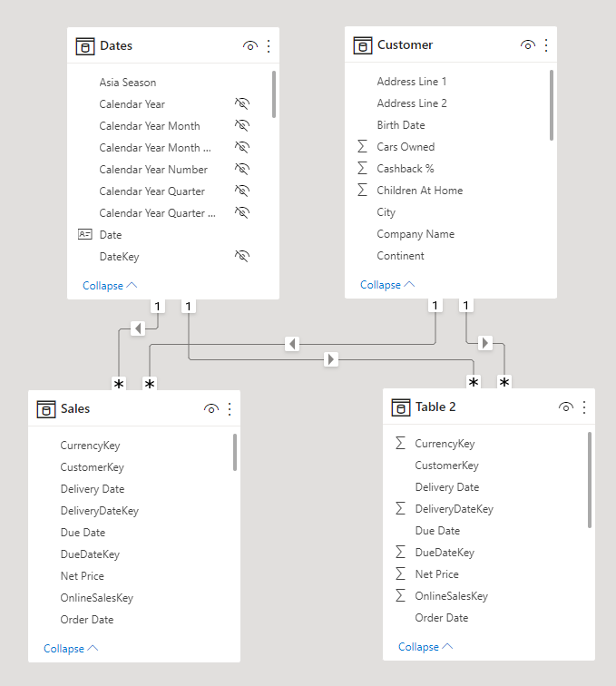The height and width of the screenshot is (686, 616).
Task: Unhide the Calendar Year Number field
Action: [x=242, y=169]
